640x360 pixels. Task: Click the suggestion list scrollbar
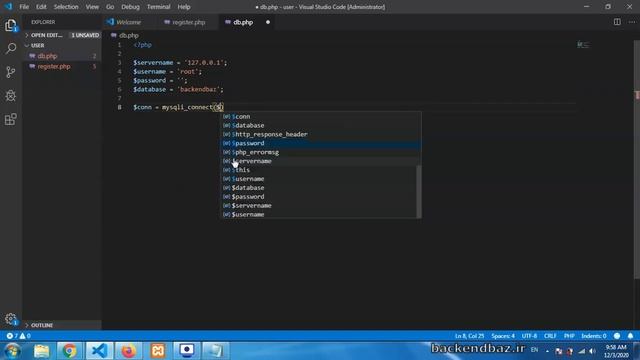tap(418, 191)
